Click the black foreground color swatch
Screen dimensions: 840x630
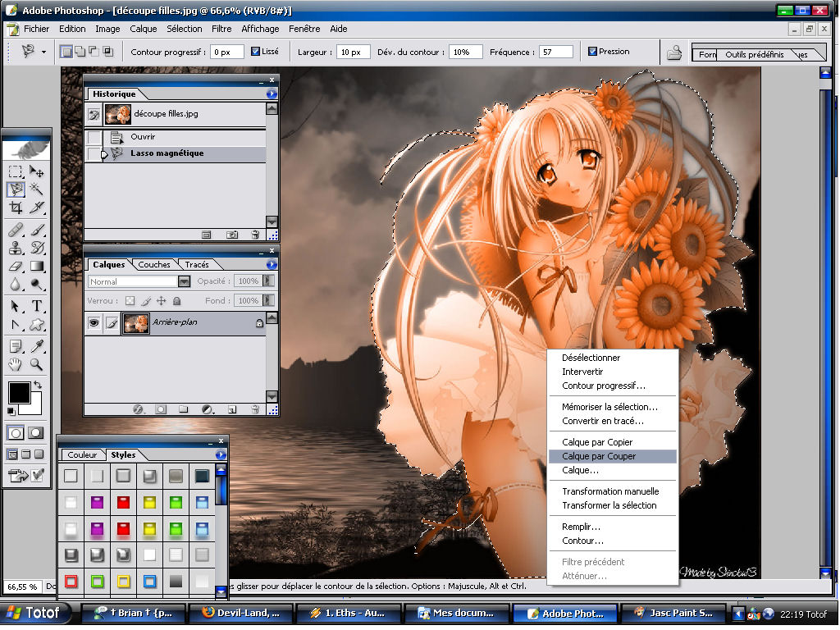tap(18, 393)
